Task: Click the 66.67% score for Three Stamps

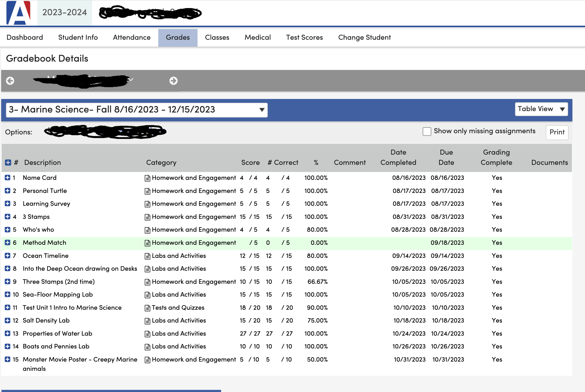Action: click(x=317, y=281)
